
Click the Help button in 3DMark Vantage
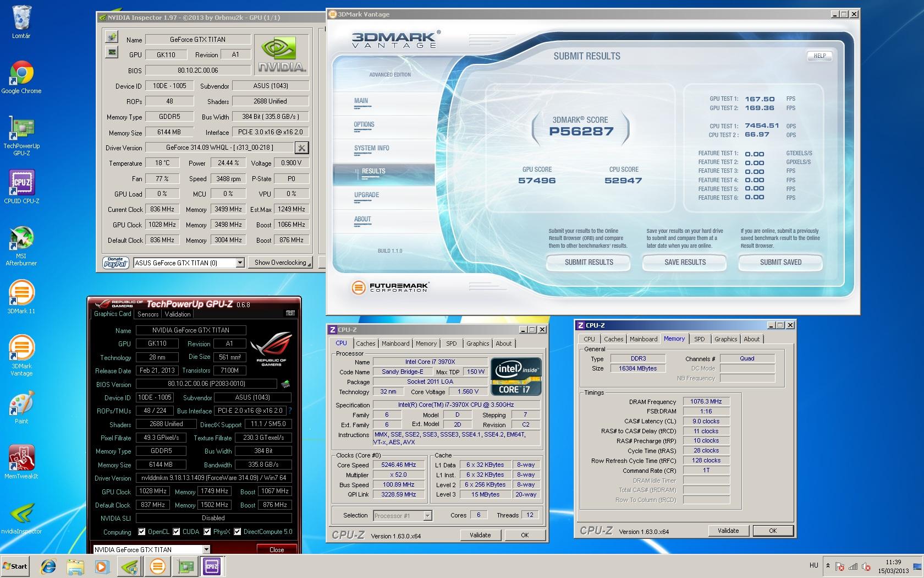pos(820,56)
